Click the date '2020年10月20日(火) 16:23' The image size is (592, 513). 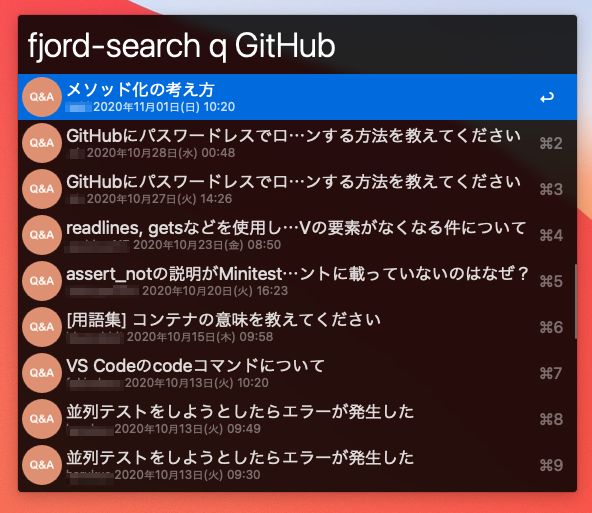(215, 291)
